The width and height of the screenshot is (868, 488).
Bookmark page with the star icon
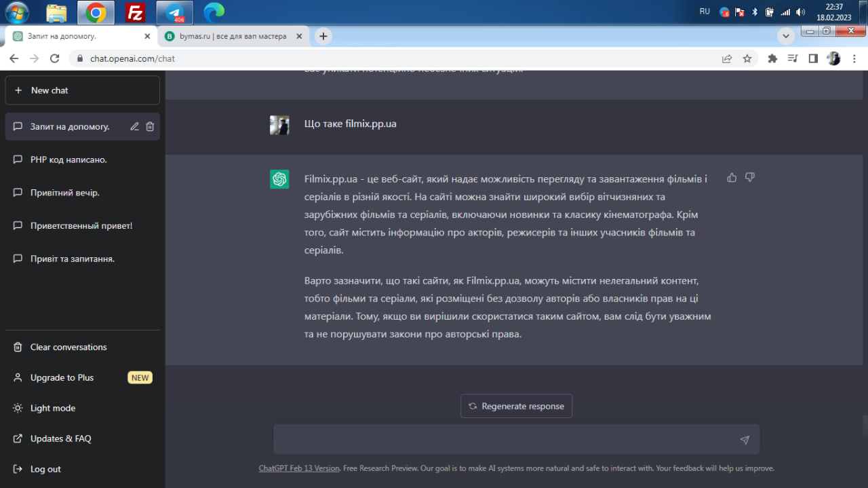[747, 59]
